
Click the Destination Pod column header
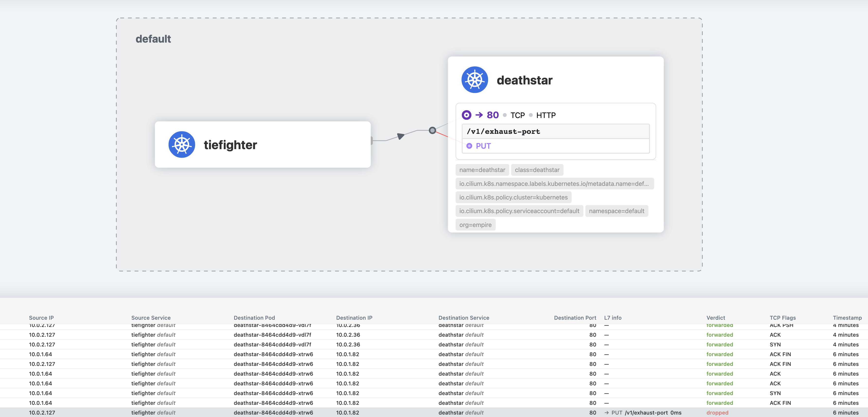coord(254,317)
